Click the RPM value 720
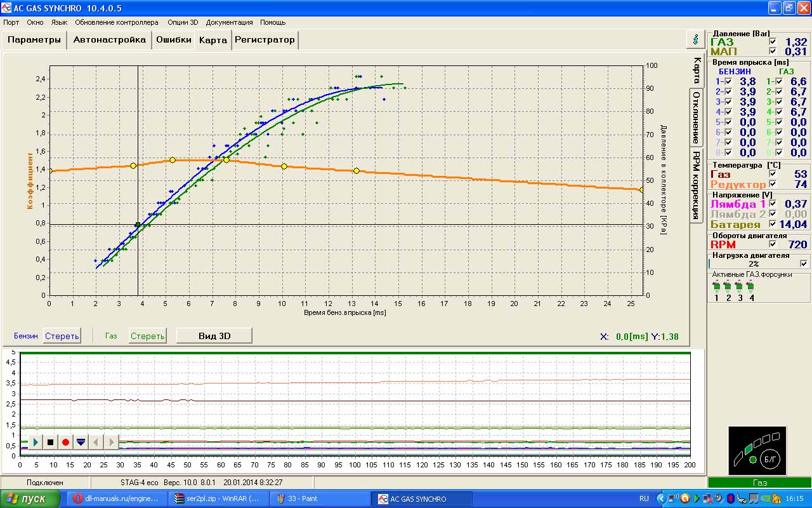Screen dimensions: 812x508 tap(797, 244)
